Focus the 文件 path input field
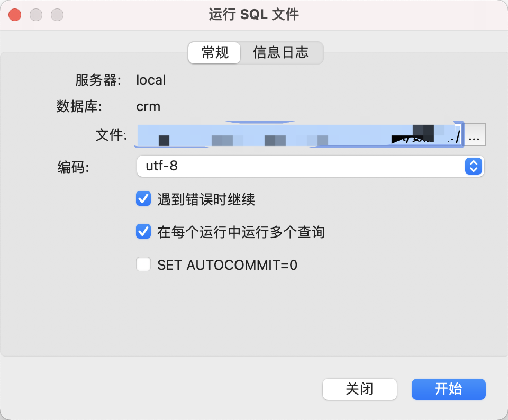Viewport: 508px width, 420px height. click(x=299, y=134)
